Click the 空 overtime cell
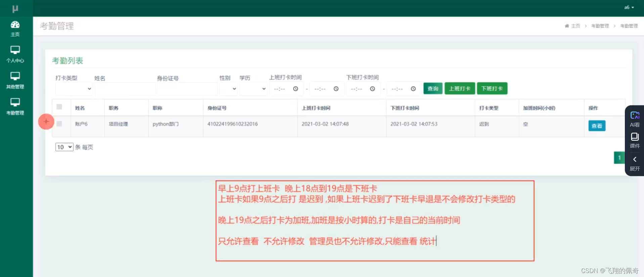This screenshot has height=277, width=644. 526,124
